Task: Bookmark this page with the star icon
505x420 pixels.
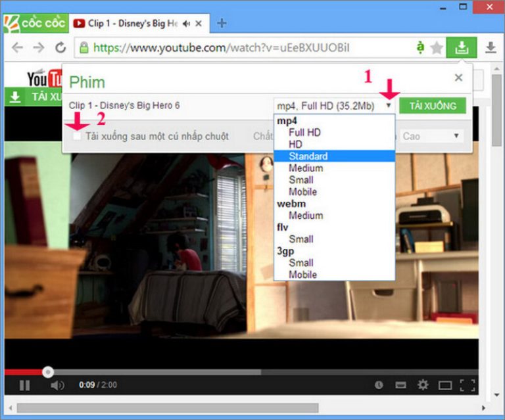Action: [437, 48]
